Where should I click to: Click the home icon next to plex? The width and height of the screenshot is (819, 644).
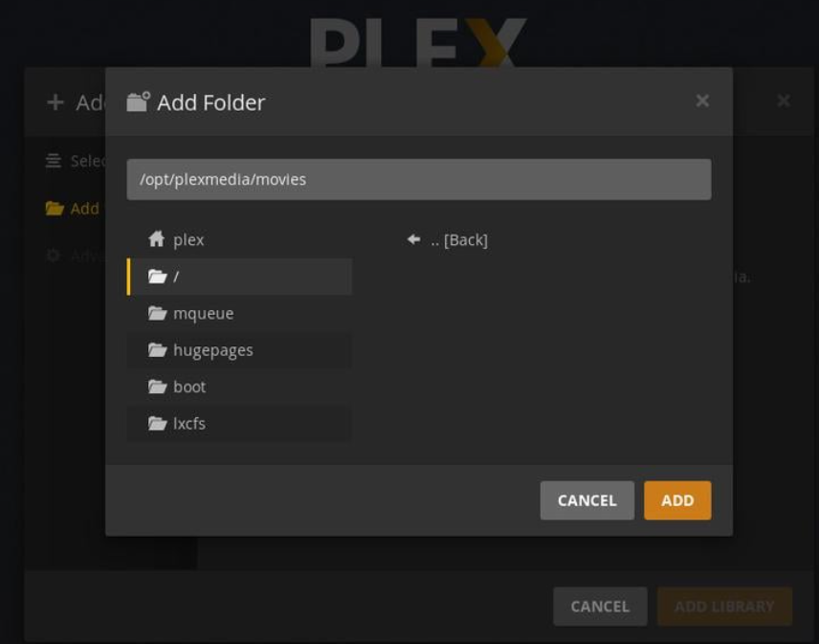pos(156,239)
